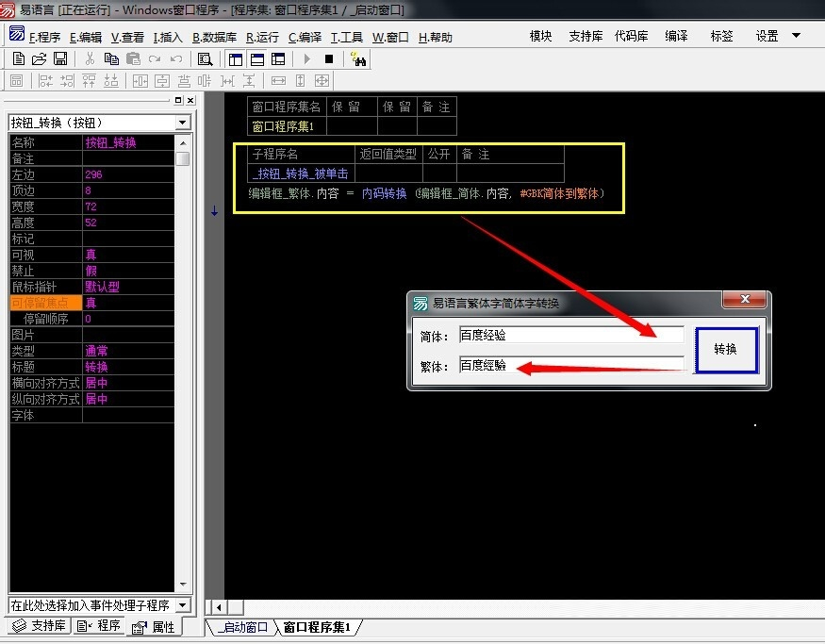Click the Redo arrow icon
Image resolution: width=825 pixels, height=644 pixels.
coord(155,58)
